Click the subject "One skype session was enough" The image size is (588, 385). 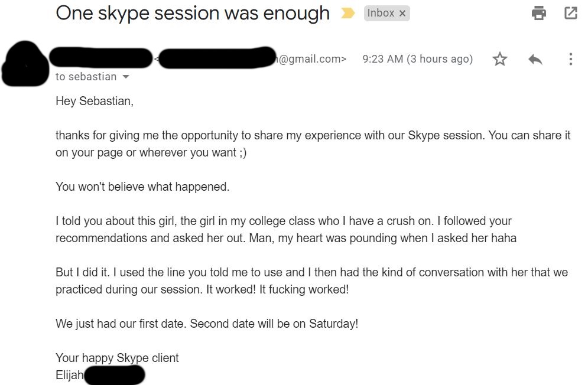193,13
